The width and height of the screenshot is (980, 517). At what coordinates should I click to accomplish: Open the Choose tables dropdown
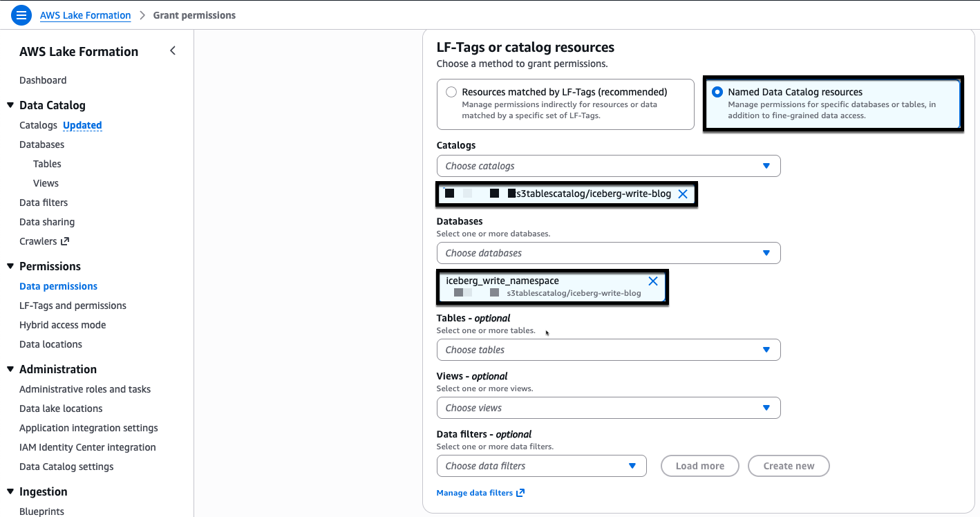[608, 350]
